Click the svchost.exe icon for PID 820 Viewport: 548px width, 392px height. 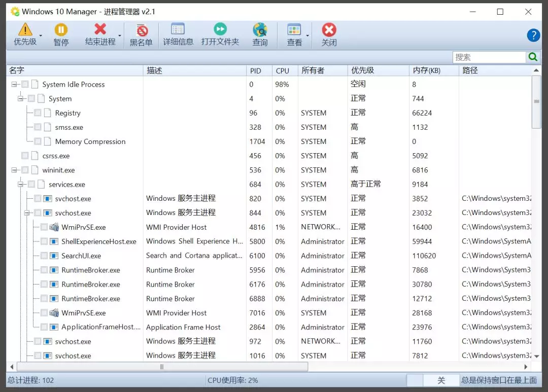48,198
